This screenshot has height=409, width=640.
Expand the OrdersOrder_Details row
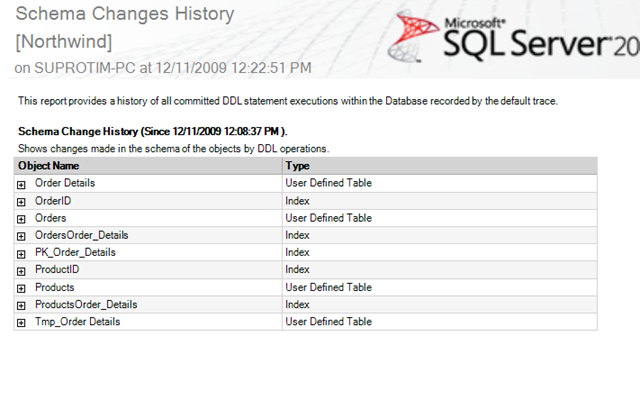21,236
